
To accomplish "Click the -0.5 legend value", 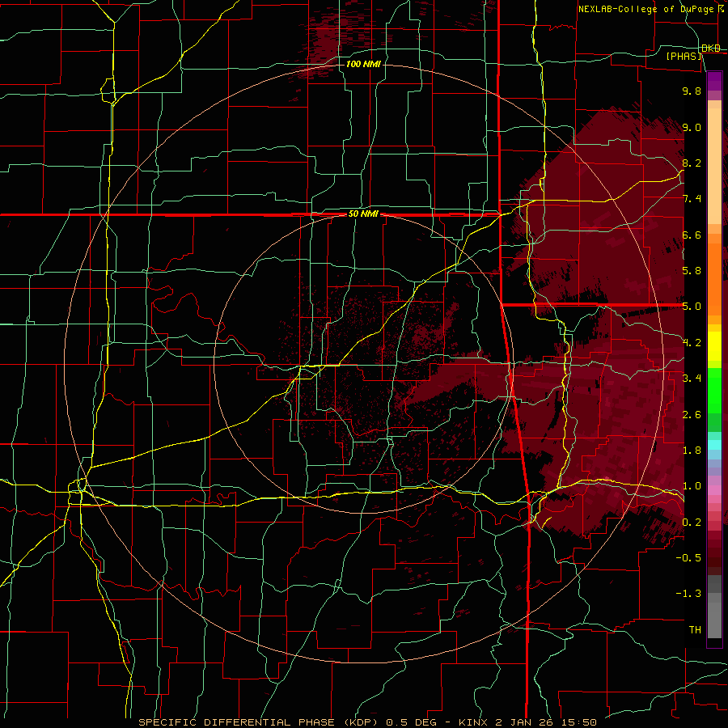I will pos(688,558).
